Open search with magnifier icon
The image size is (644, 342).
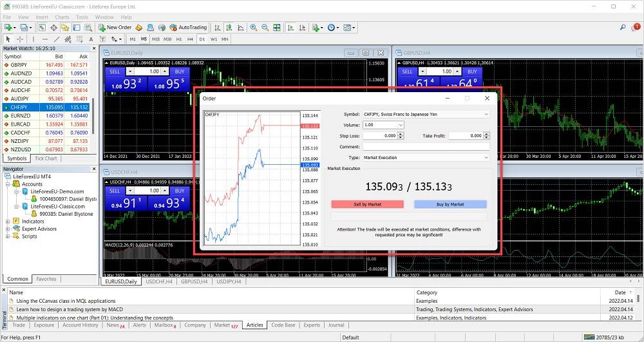tap(623, 27)
